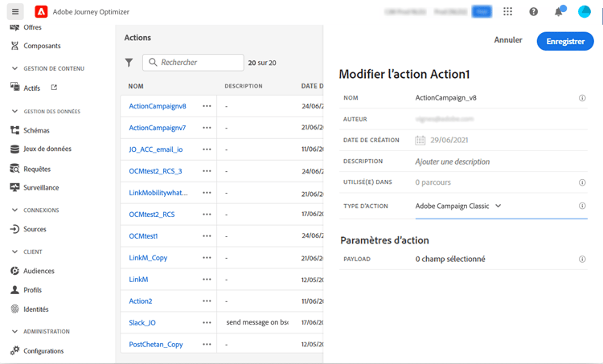Open the hamburger navigation menu
The width and height of the screenshot is (603, 364).
pos(15,11)
